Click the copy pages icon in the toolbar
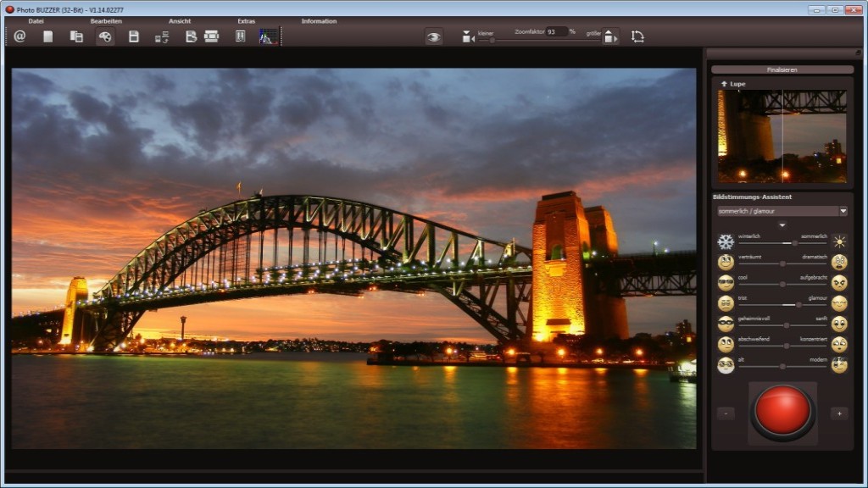 76,36
